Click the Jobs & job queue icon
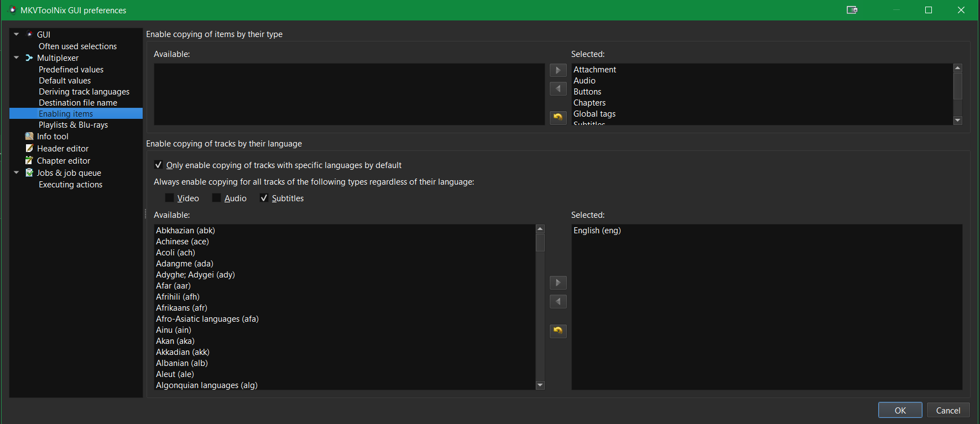 coord(29,172)
